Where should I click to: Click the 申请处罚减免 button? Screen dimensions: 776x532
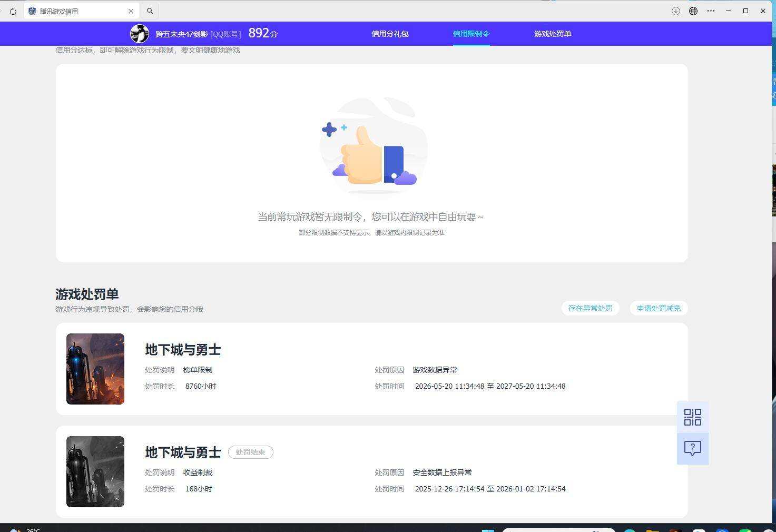pyautogui.click(x=659, y=308)
